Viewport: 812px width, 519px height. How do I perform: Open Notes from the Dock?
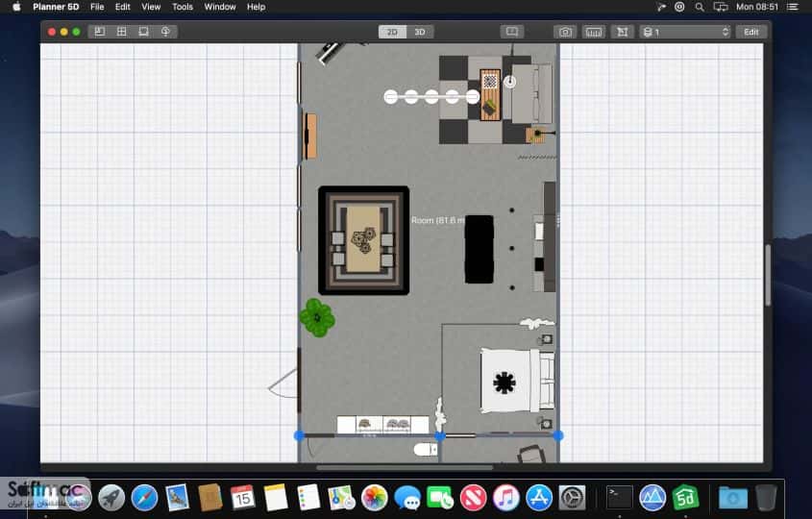[x=276, y=497]
